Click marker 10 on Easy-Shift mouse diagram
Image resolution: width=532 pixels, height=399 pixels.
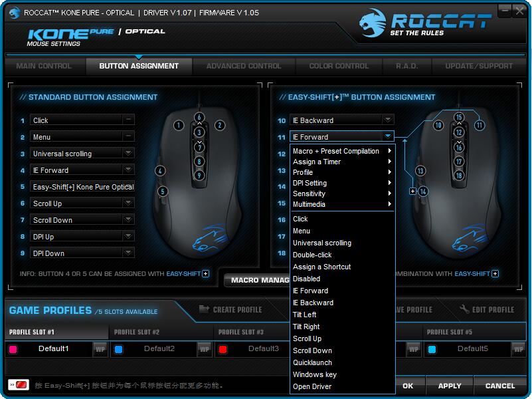[x=438, y=125]
